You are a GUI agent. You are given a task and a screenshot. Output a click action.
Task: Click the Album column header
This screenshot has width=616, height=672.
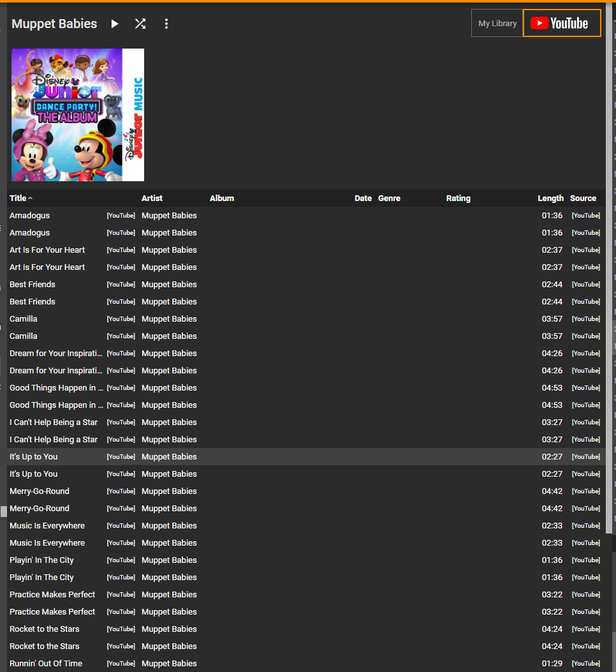pos(222,198)
